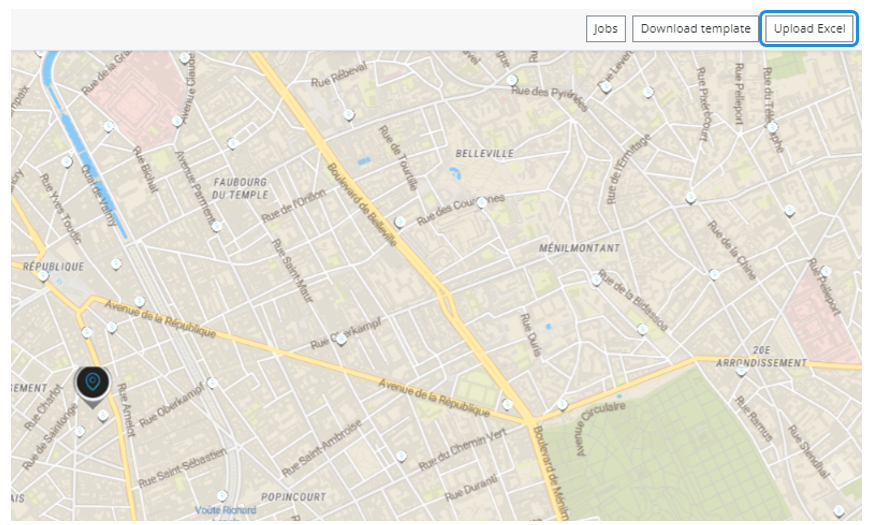Select the marker at the start of Rue de la Bidassoa
The height and width of the screenshot is (525, 872).
(x=596, y=280)
